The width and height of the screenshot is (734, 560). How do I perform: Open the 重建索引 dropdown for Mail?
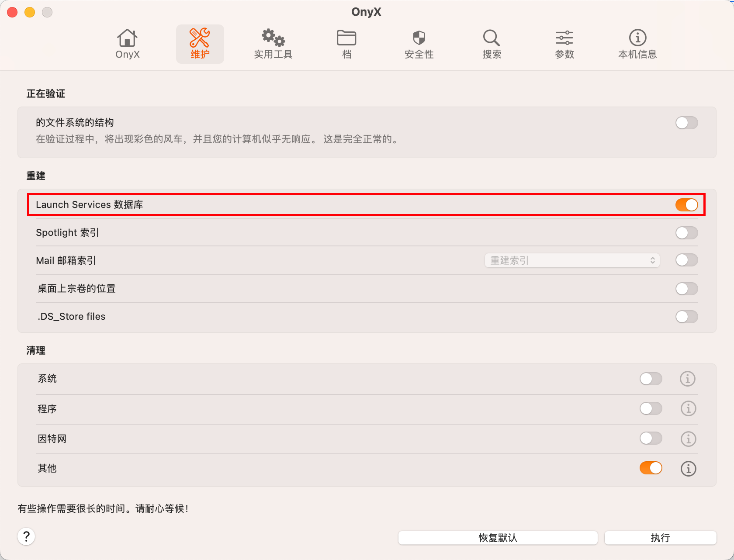pyautogui.click(x=572, y=260)
